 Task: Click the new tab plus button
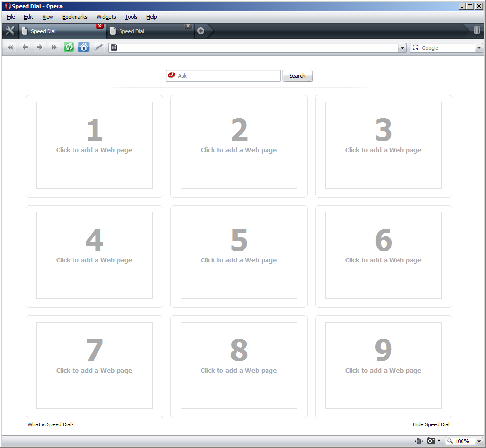click(x=201, y=31)
